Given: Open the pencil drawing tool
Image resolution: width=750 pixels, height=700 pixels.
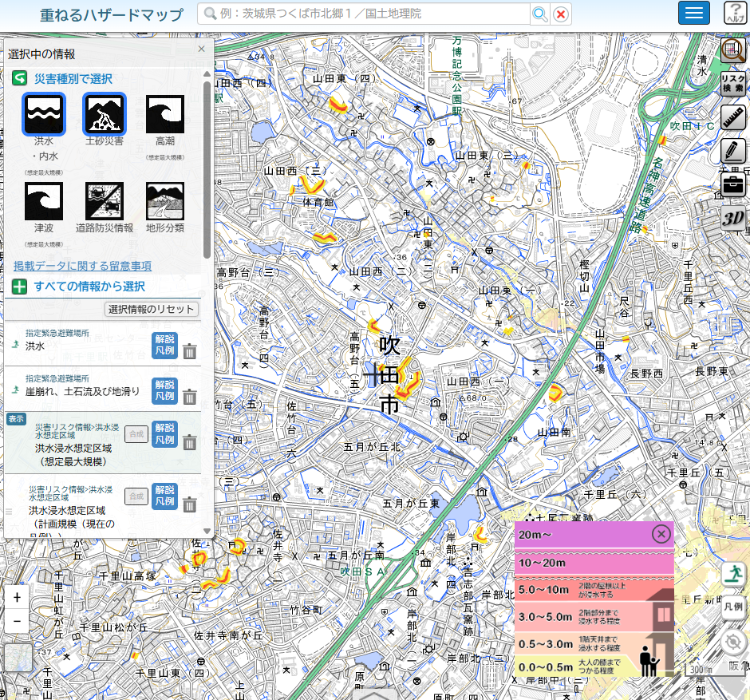Looking at the screenshot, I should (x=732, y=151).
